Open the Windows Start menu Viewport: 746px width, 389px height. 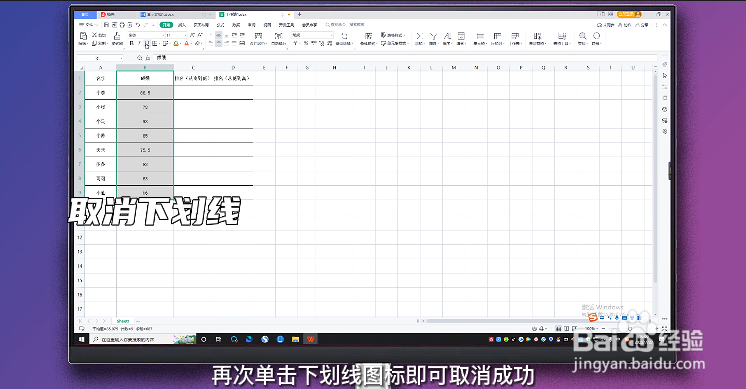pyautogui.click(x=81, y=340)
